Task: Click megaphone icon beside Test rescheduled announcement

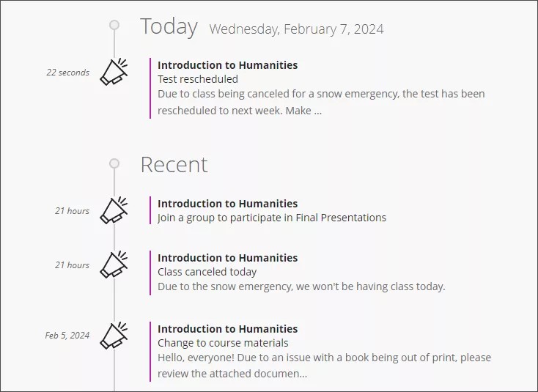Action: 114,72
